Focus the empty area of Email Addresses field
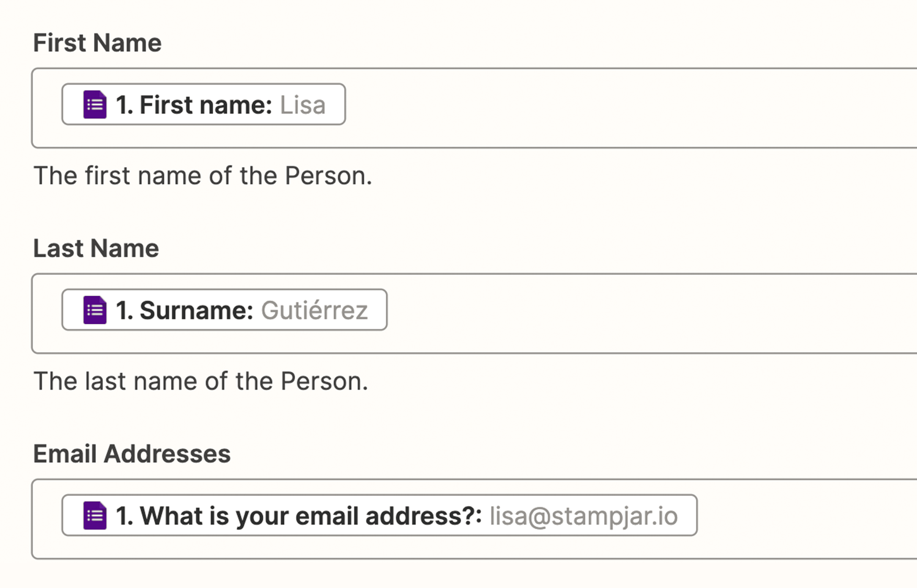 pos(802,519)
